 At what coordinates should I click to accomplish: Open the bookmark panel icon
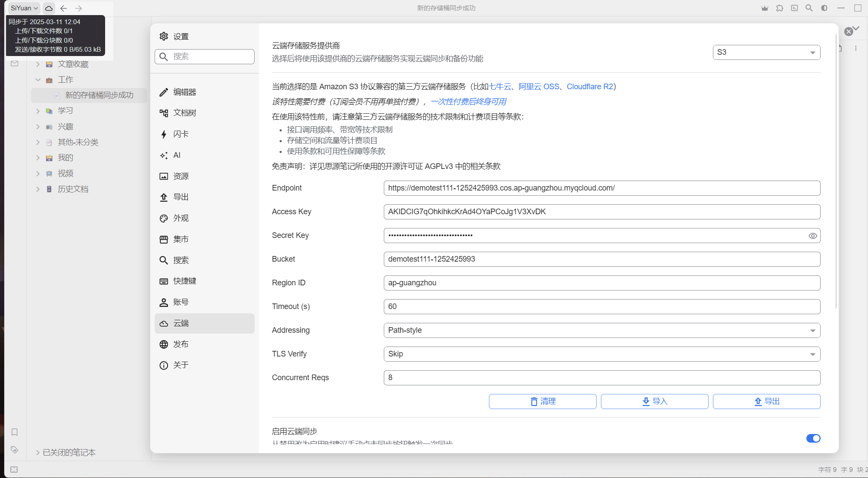pyautogui.click(x=14, y=432)
